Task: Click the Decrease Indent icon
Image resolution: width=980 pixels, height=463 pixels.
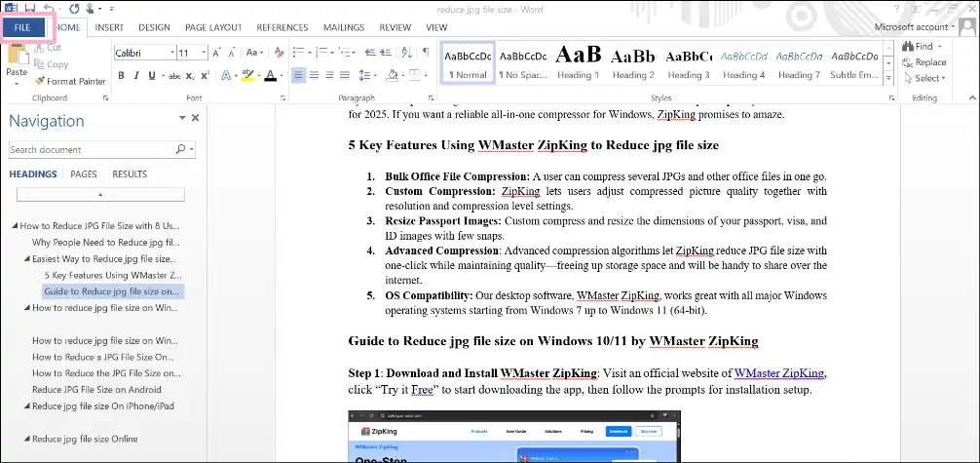Action: pyautogui.click(x=369, y=53)
